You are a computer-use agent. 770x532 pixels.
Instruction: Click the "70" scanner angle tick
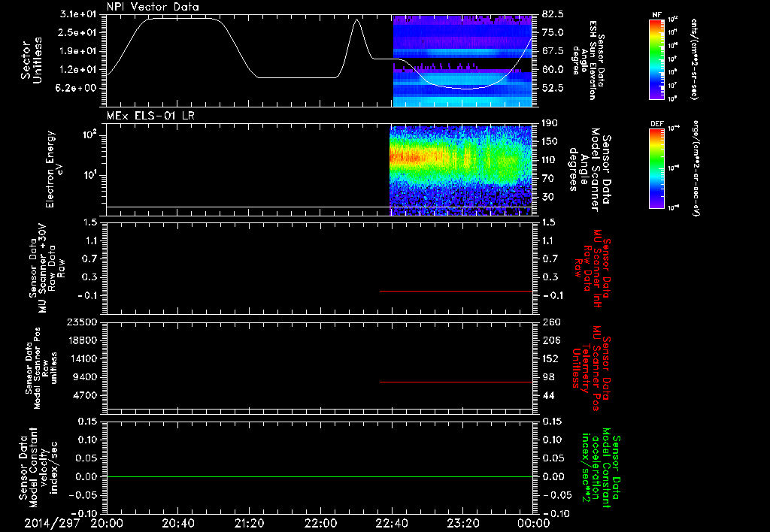pos(548,179)
